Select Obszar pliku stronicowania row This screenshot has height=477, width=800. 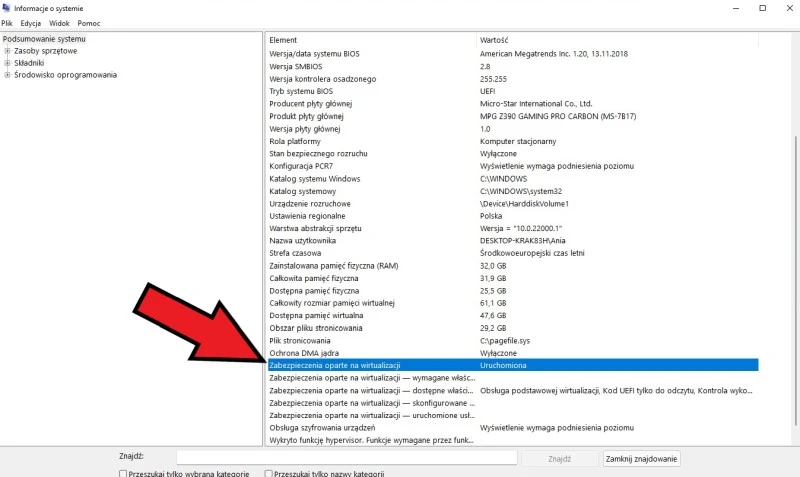(x=512, y=328)
